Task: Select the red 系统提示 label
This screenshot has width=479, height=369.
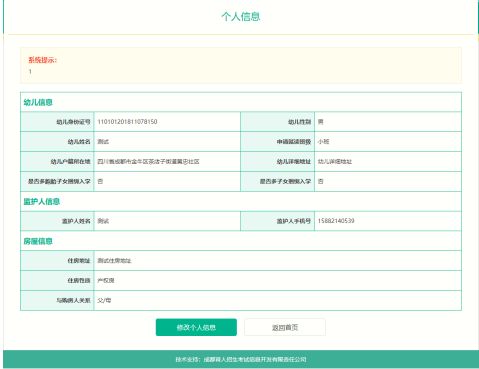Action: click(42, 60)
